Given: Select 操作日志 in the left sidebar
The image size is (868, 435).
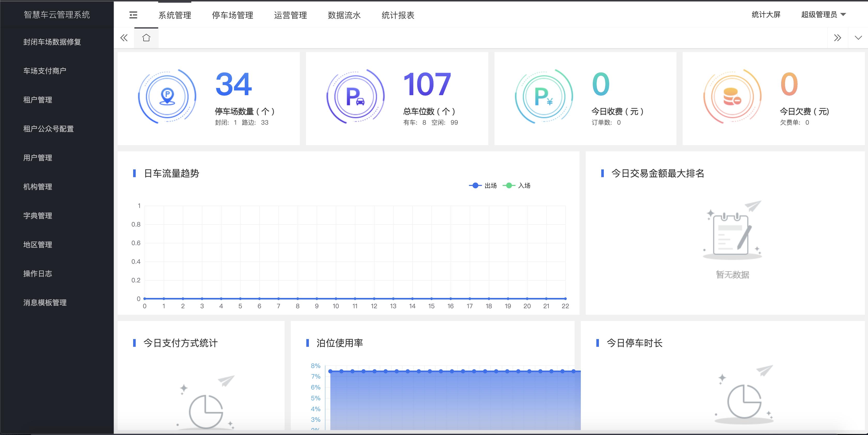Looking at the screenshot, I should click(x=37, y=274).
